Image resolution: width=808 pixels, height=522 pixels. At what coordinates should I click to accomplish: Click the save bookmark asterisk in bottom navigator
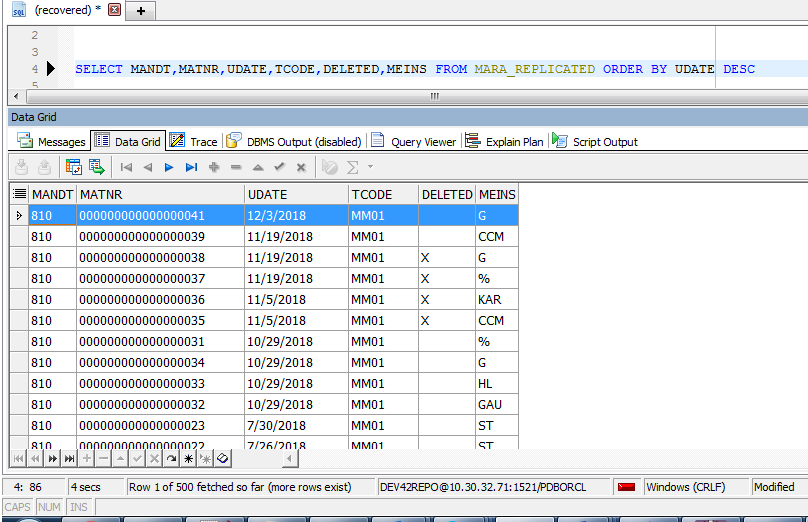(x=189, y=459)
